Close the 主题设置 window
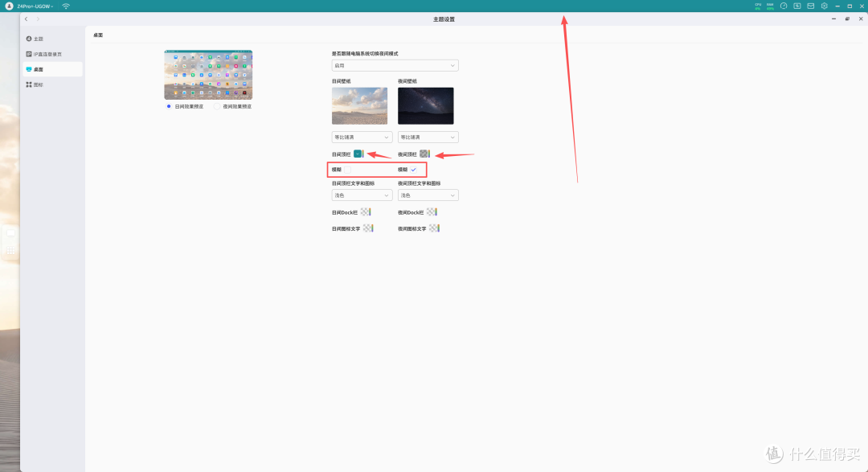The height and width of the screenshot is (472, 868). click(x=861, y=18)
